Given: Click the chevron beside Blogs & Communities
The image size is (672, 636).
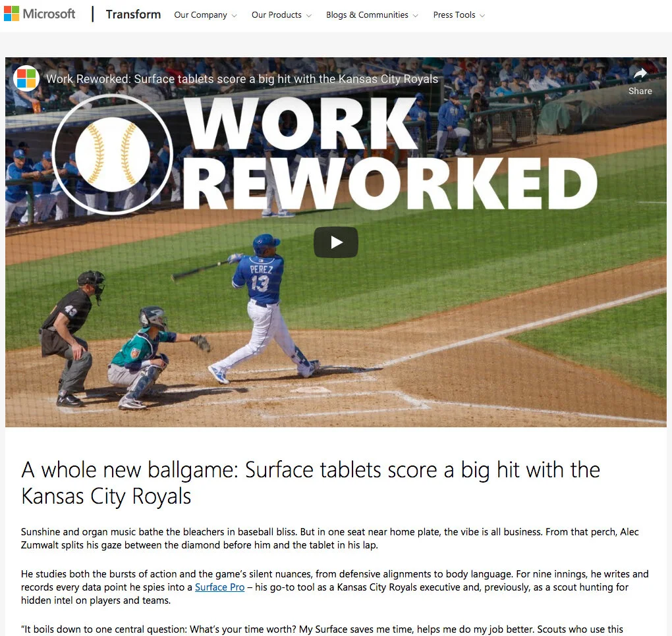Looking at the screenshot, I should click(415, 16).
